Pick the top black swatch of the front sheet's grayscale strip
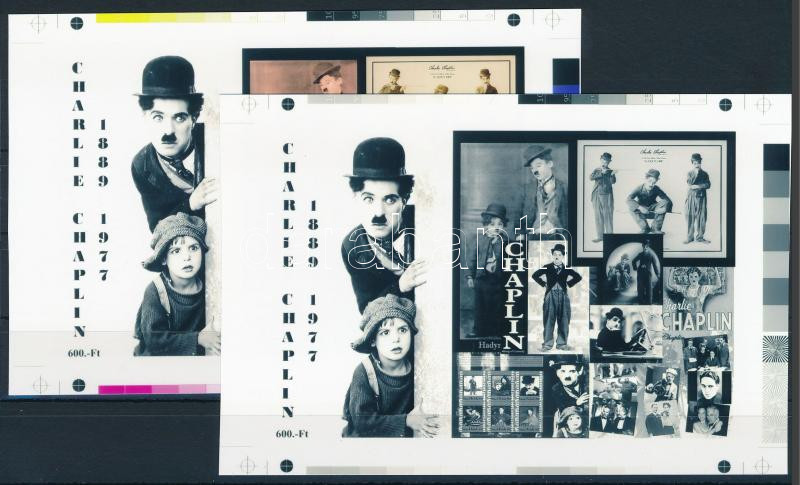 pos(776,157)
